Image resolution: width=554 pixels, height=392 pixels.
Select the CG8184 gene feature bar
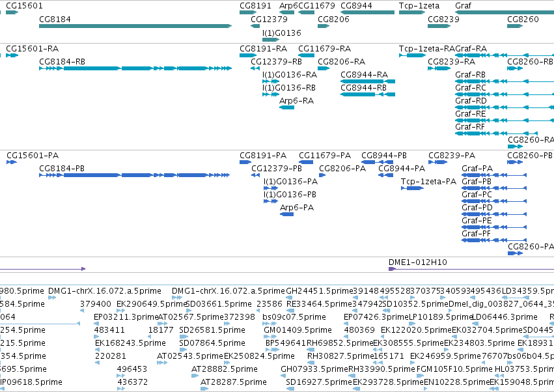click(135, 26)
